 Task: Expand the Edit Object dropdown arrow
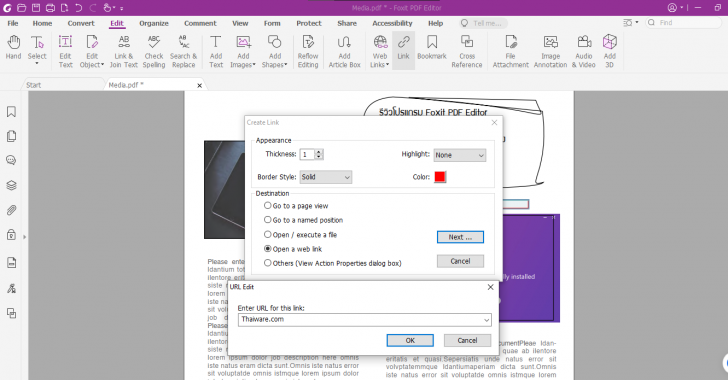click(103, 65)
